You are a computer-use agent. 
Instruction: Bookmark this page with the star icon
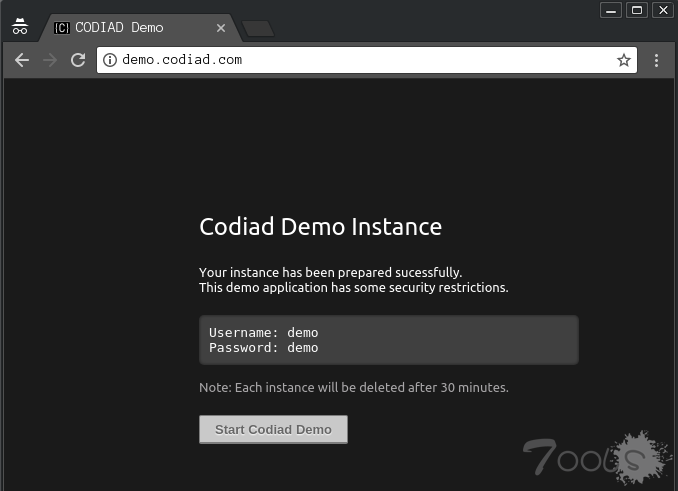(624, 60)
